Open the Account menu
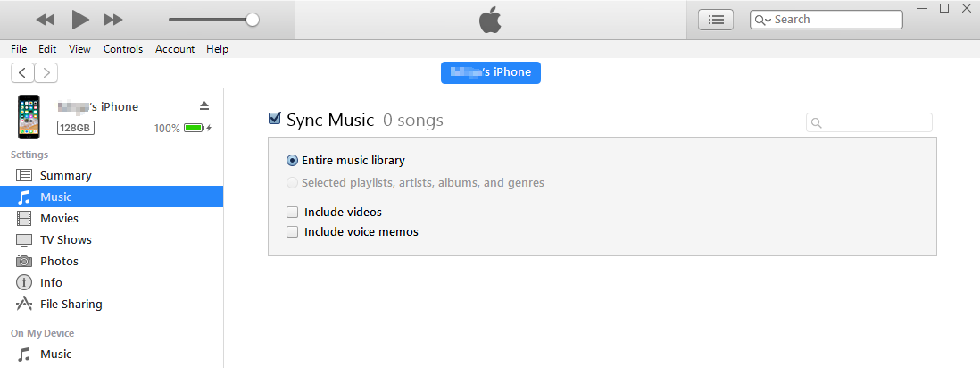Viewport: 980px width, 368px height. [175, 49]
